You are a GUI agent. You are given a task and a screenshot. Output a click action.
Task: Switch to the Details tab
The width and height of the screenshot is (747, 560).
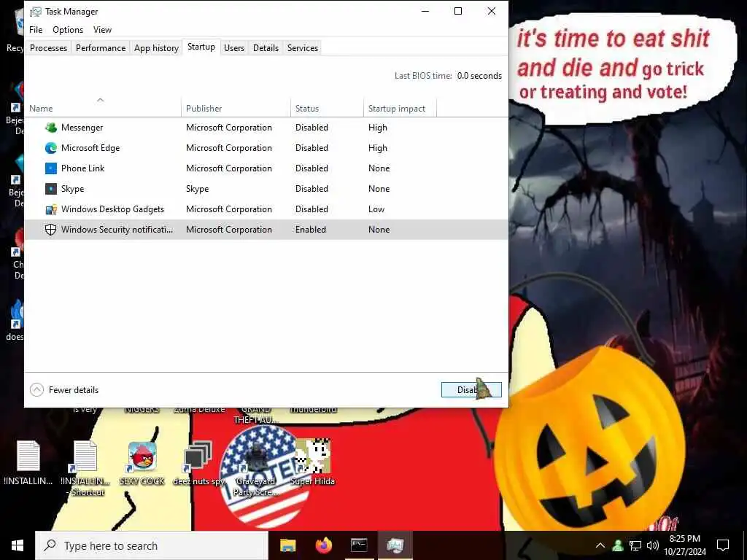[x=266, y=48]
